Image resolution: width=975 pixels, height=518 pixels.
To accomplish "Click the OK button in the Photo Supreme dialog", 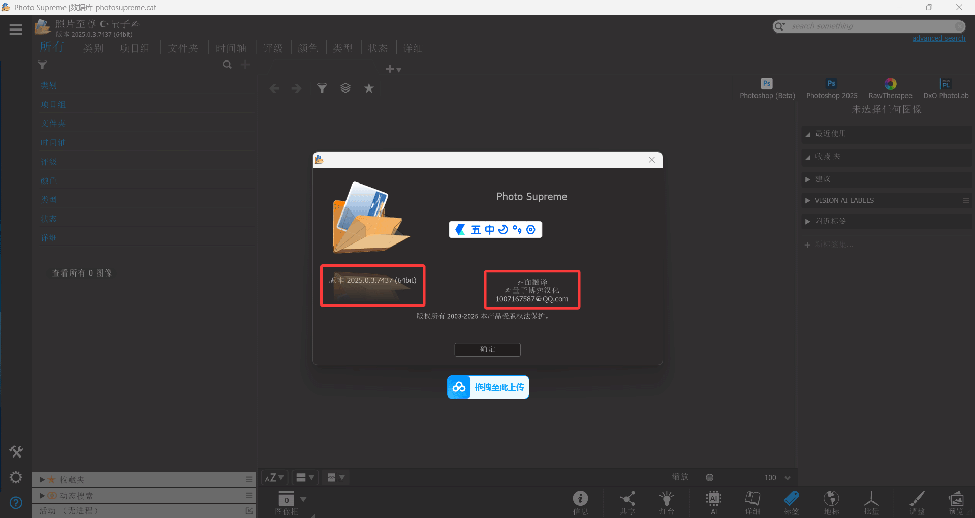I will pyautogui.click(x=488, y=349).
